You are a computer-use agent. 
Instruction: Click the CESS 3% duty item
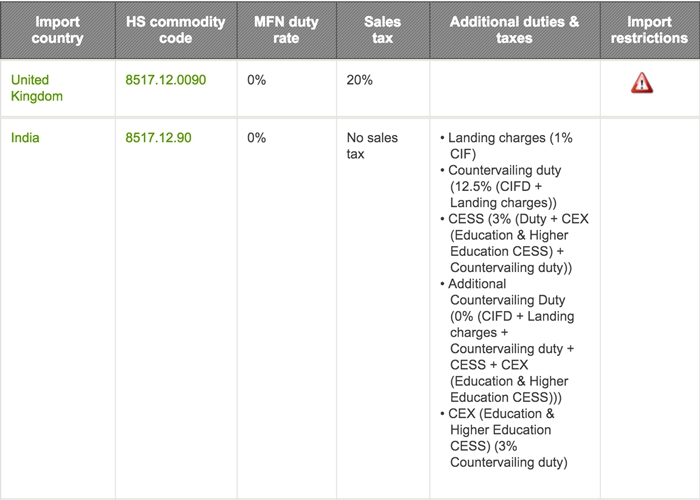(514, 243)
